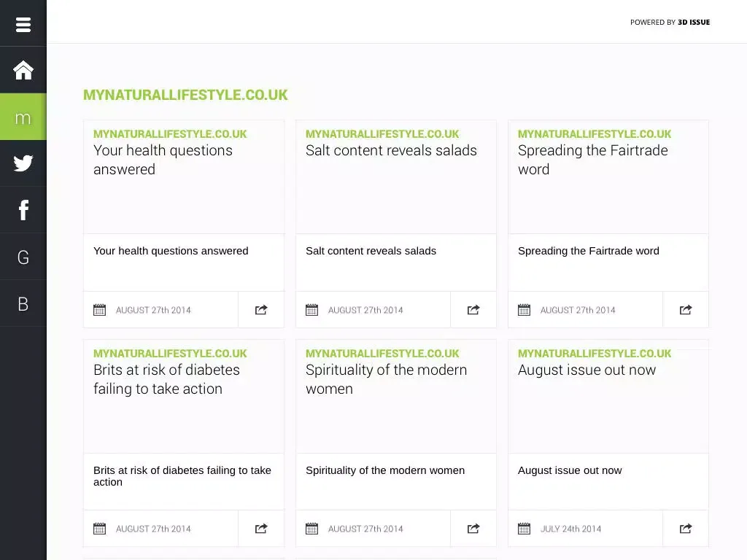Open the Facebook feed in sidebar
The width and height of the screenshot is (747, 560).
23,209
